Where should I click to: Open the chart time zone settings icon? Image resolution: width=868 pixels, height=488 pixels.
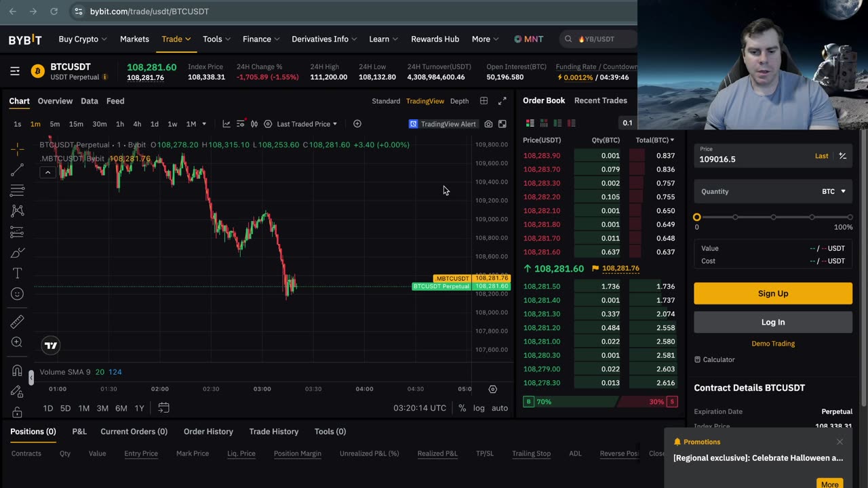[x=493, y=389]
